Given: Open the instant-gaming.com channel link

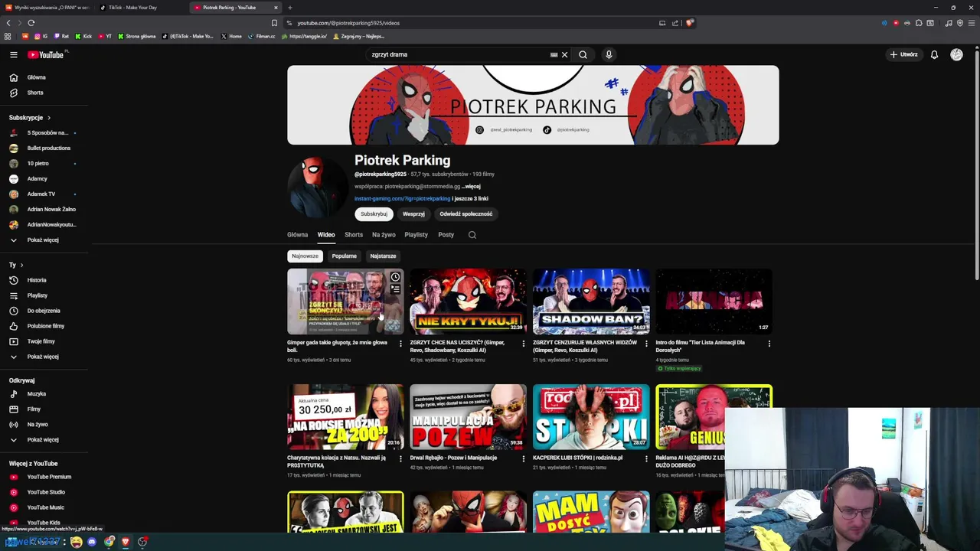Looking at the screenshot, I should (402, 199).
